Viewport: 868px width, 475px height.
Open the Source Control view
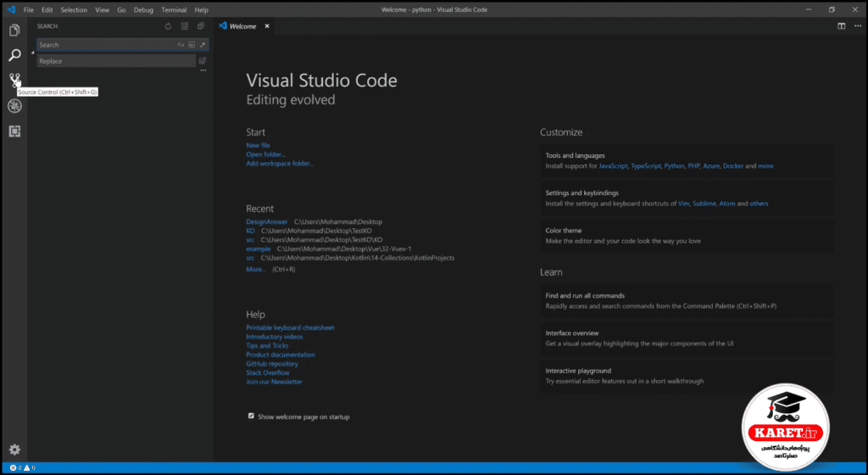[x=14, y=81]
